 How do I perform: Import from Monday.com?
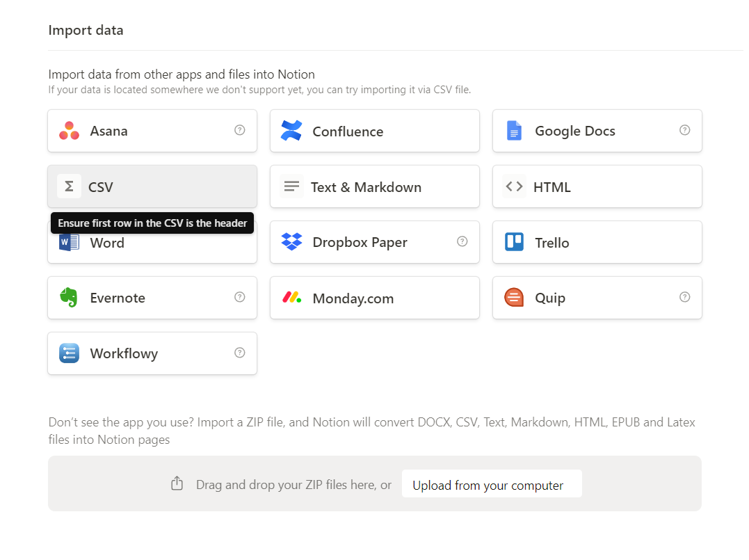[374, 298]
